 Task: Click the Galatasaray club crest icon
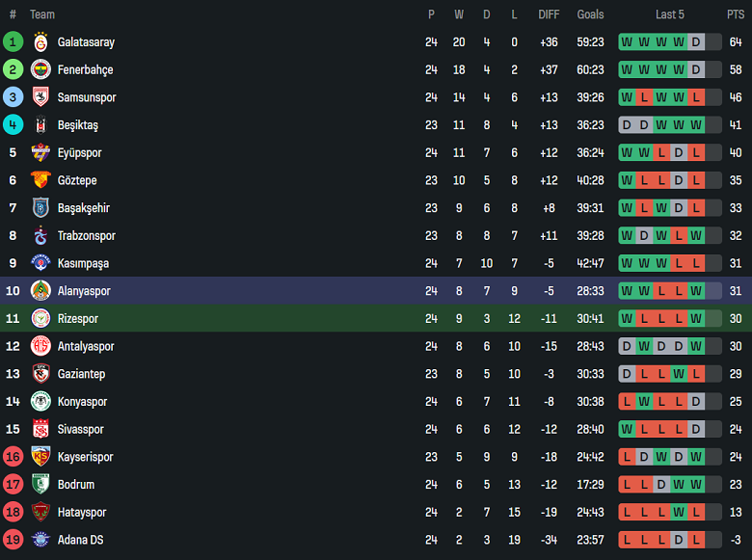coord(40,42)
